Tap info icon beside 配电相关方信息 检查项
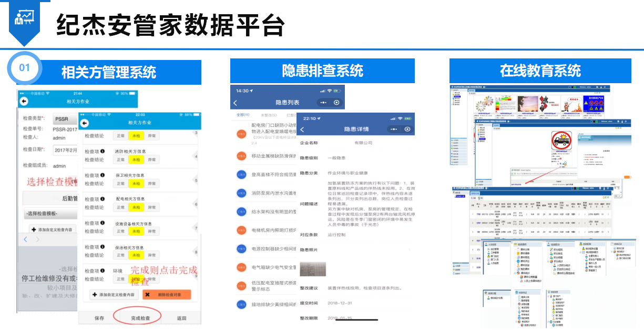Screen dimensions: 644x330 pyautogui.click(x=103, y=199)
